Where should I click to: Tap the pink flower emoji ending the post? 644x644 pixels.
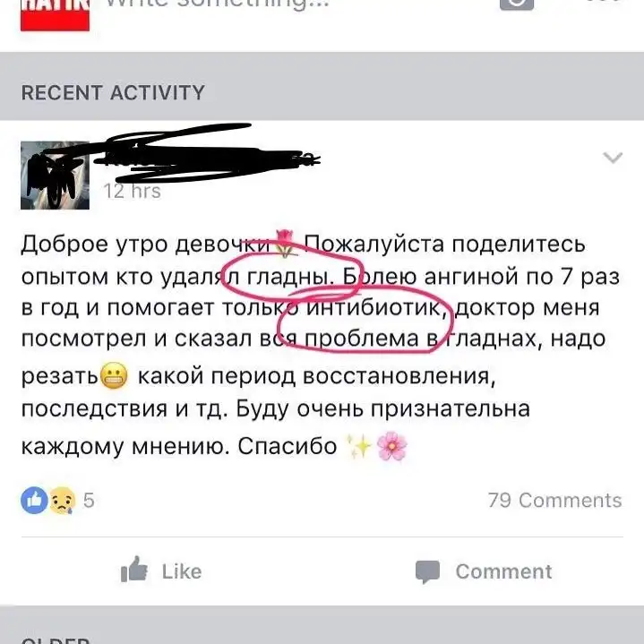391,446
